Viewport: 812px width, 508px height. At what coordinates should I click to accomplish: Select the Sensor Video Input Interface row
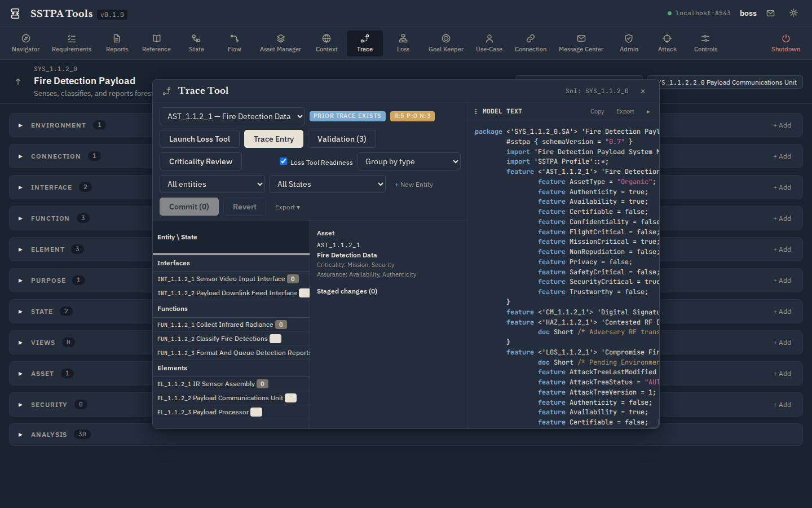click(x=231, y=279)
